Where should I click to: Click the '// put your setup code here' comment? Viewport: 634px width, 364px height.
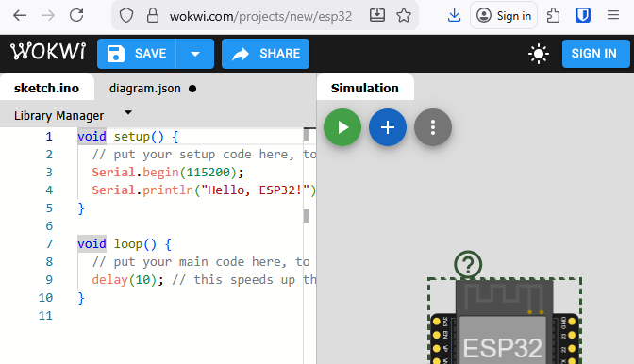(204, 155)
